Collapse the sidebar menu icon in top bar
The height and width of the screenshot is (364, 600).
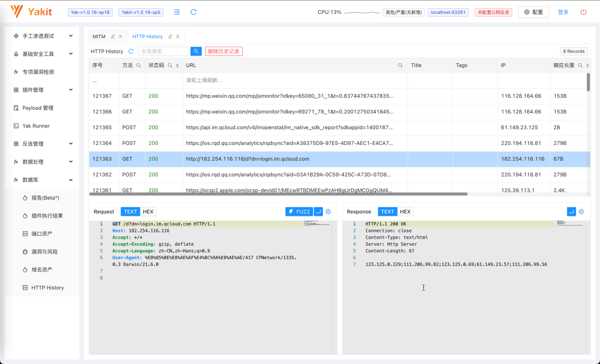pos(177,12)
